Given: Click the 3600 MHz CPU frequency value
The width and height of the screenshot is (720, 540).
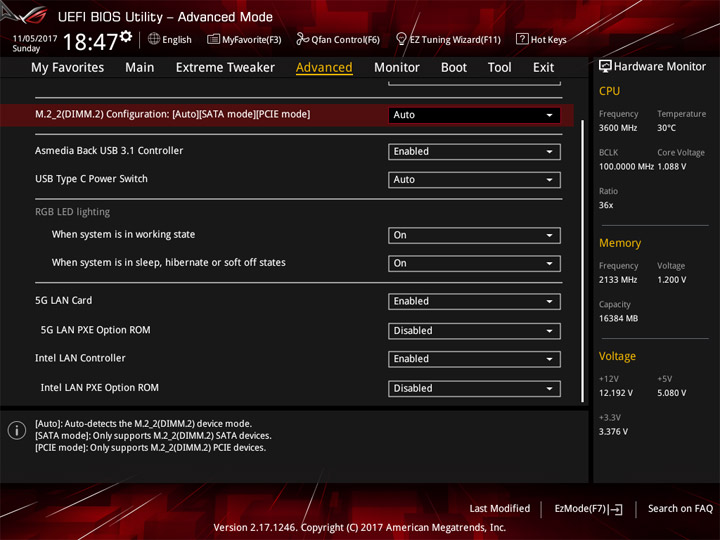Looking at the screenshot, I should [618, 128].
